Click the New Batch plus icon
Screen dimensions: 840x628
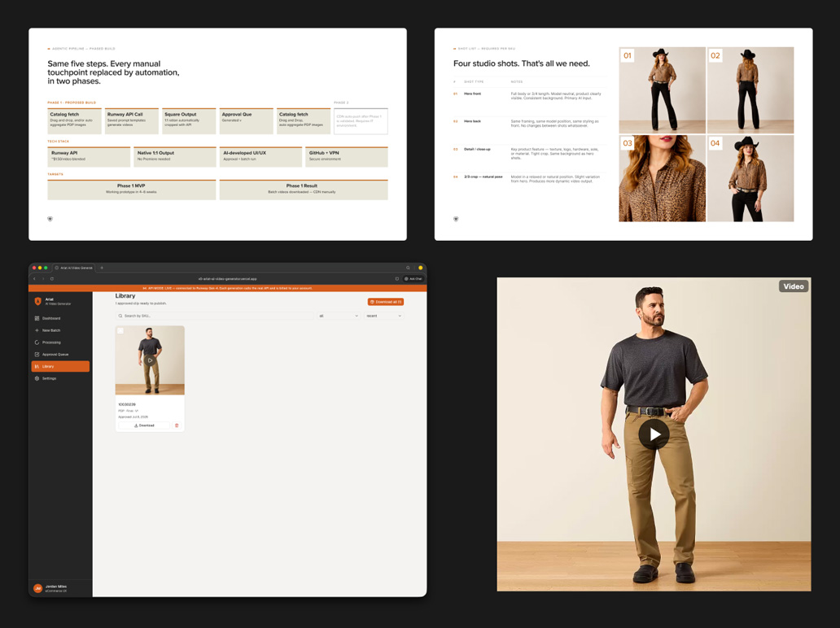coord(37,330)
